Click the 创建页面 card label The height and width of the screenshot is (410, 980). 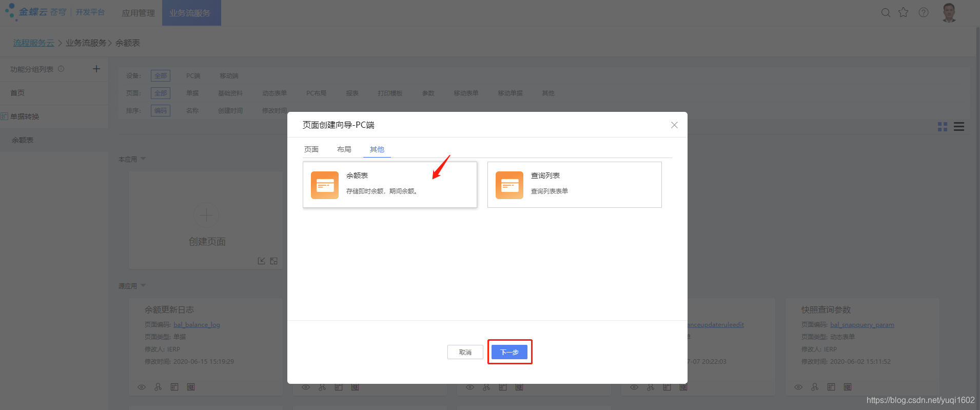pyautogui.click(x=207, y=242)
